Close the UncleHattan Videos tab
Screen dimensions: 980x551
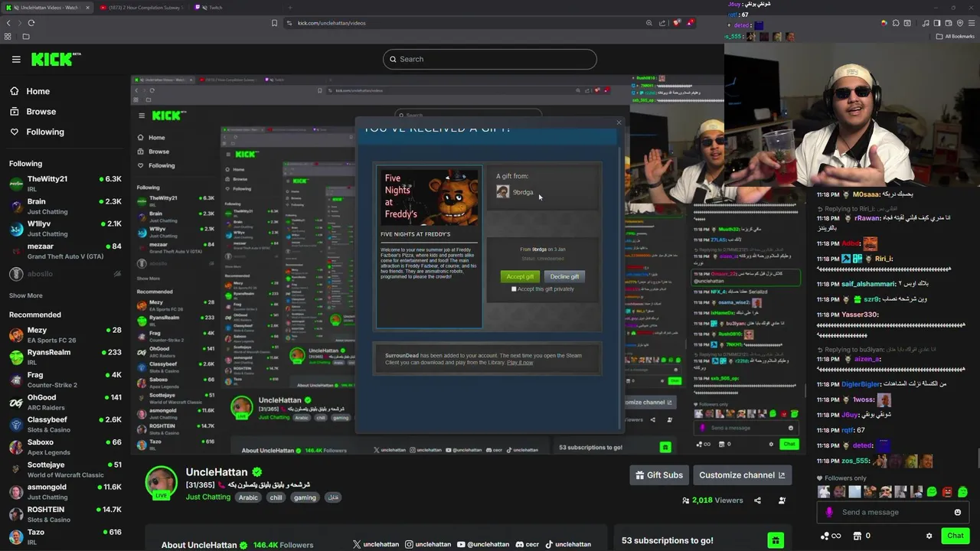pyautogui.click(x=87, y=8)
